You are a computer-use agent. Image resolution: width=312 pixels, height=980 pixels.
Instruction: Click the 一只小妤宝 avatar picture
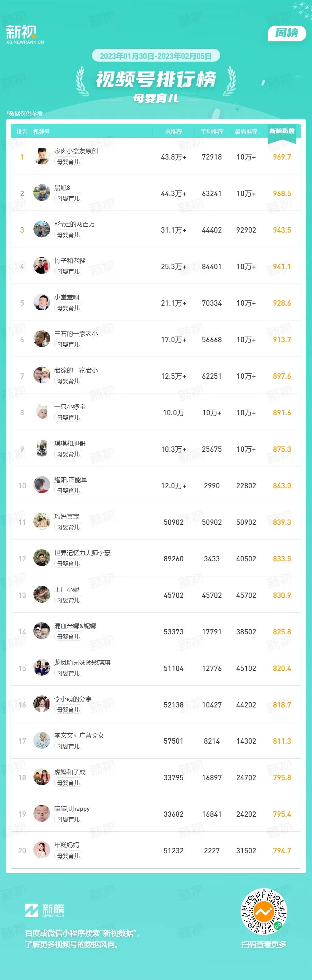pos(42,412)
